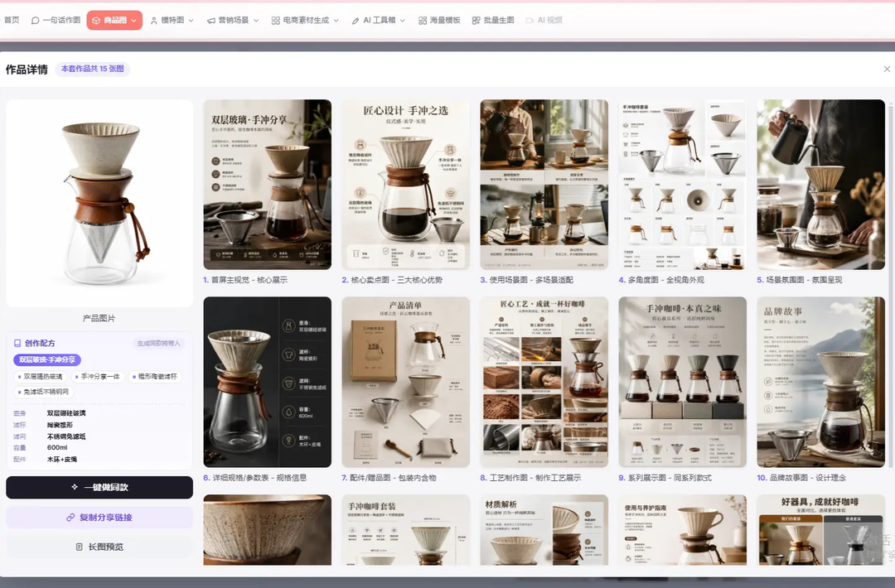Click the icon beside 批量生图
The image size is (895, 588).
(476, 21)
